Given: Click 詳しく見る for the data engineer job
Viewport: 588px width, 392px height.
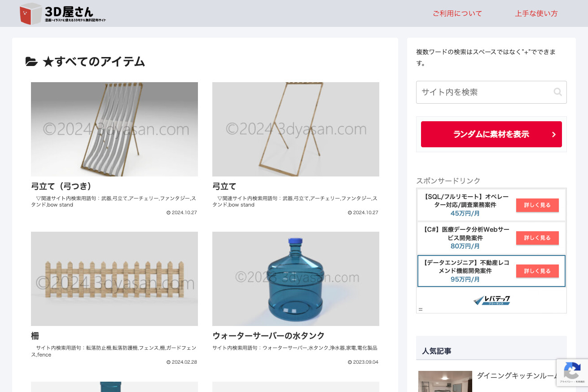Looking at the screenshot, I should [537, 271].
